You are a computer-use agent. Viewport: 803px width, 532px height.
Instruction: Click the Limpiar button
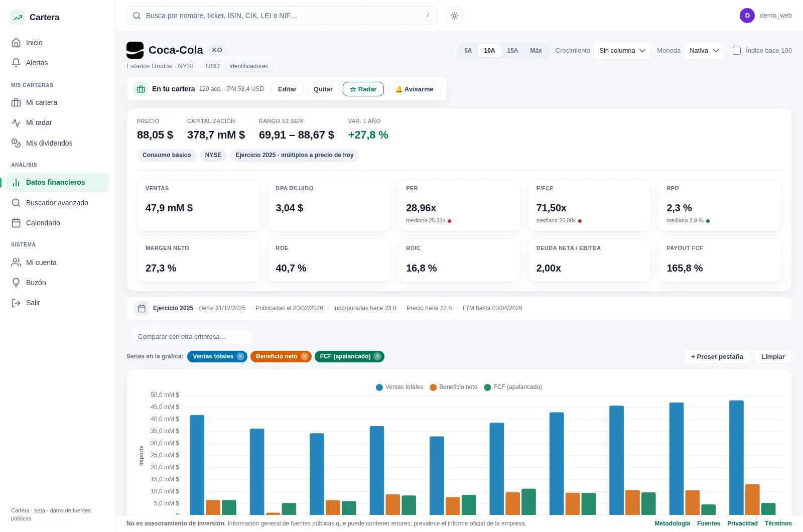pyautogui.click(x=773, y=357)
